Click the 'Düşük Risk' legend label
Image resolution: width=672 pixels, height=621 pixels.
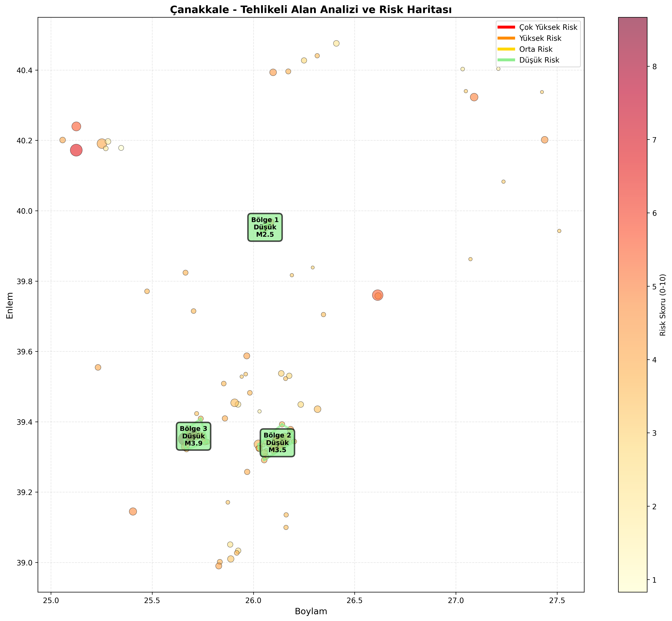click(x=539, y=60)
